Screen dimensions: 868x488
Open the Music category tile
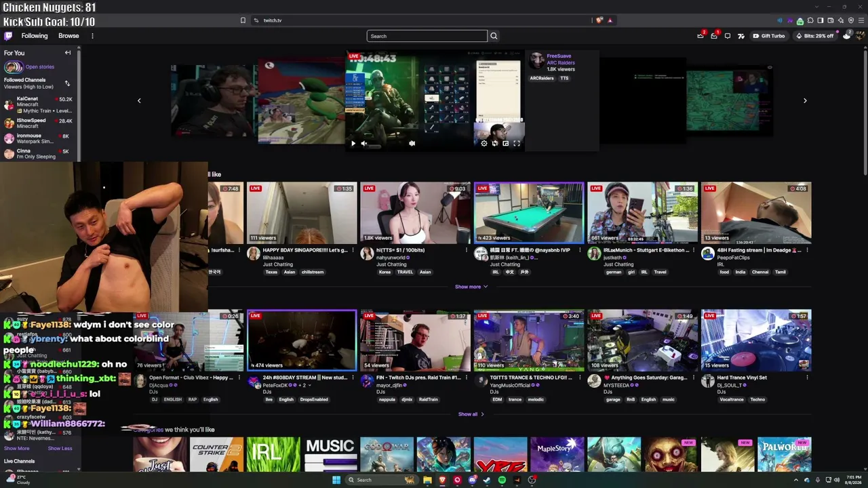click(330, 454)
